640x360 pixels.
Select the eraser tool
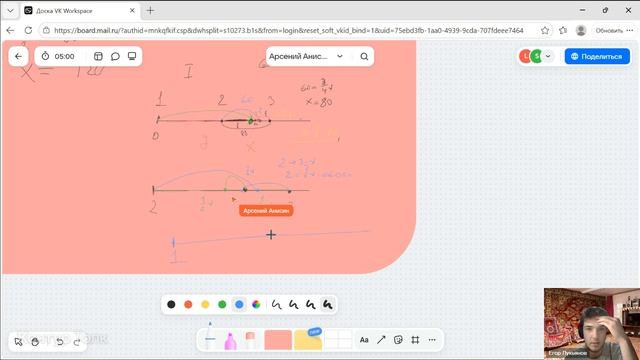[250, 340]
